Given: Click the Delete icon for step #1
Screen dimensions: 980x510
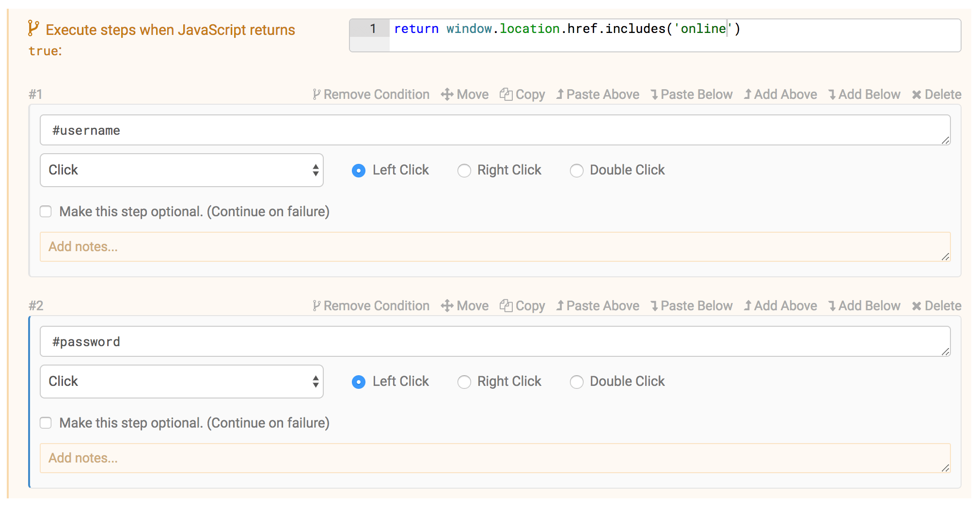Looking at the screenshot, I should pyautogui.click(x=917, y=95).
